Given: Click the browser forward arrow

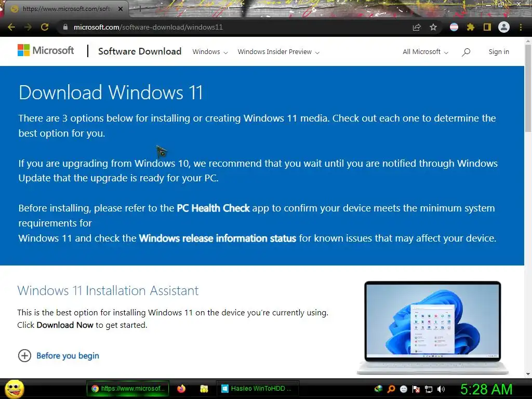Looking at the screenshot, I should click(28, 27).
